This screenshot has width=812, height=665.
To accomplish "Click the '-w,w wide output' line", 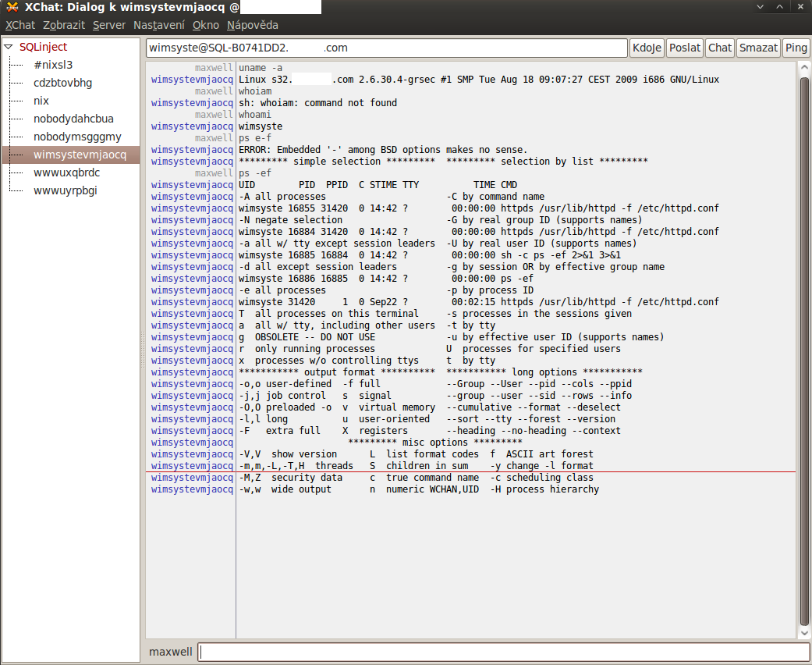I will [x=419, y=489].
